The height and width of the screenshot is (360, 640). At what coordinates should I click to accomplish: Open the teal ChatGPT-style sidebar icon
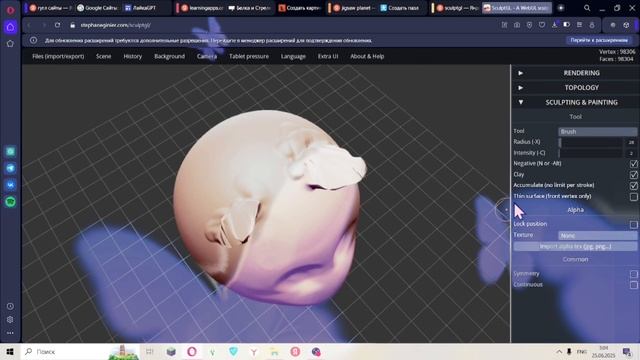11,151
